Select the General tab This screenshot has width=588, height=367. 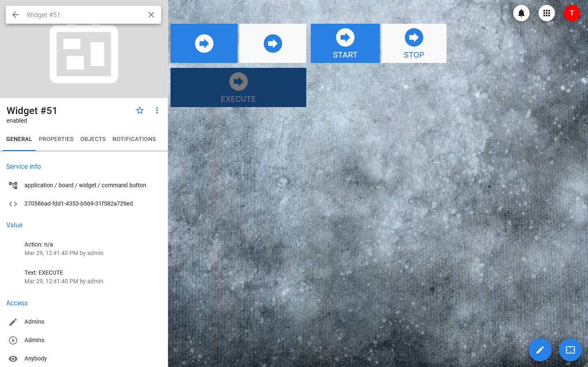(x=19, y=139)
